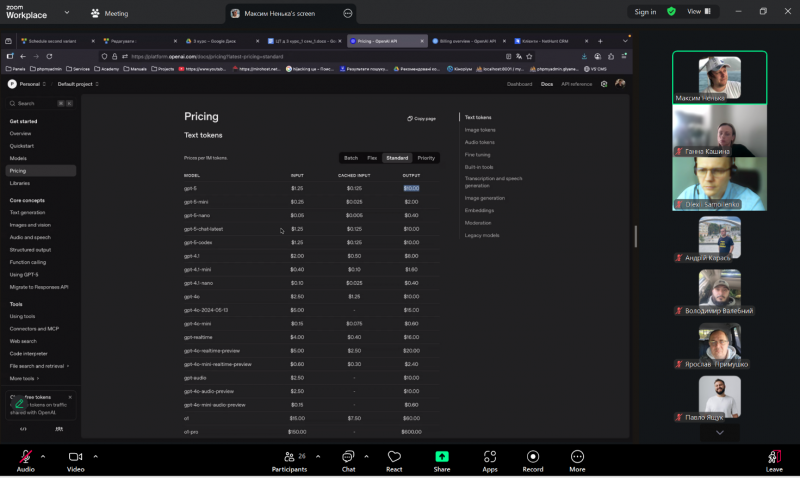Screen dimensions: 800x478
Task: Open the More options menu
Action: (577, 458)
